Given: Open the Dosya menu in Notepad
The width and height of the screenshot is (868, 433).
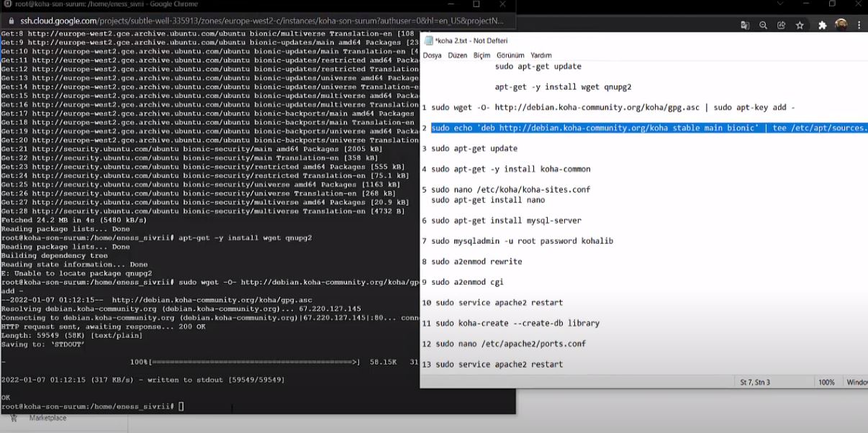Looking at the screenshot, I should [x=433, y=55].
